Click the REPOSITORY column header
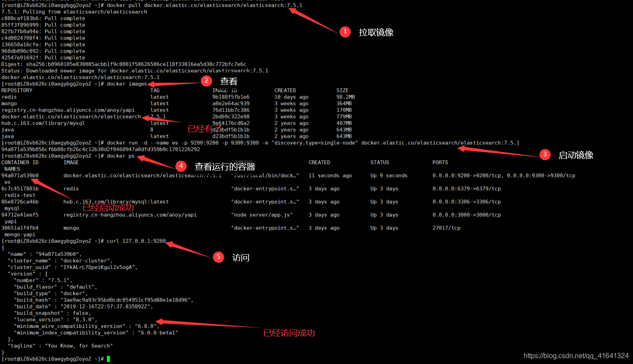The width and height of the screenshot is (633, 364). (x=17, y=90)
